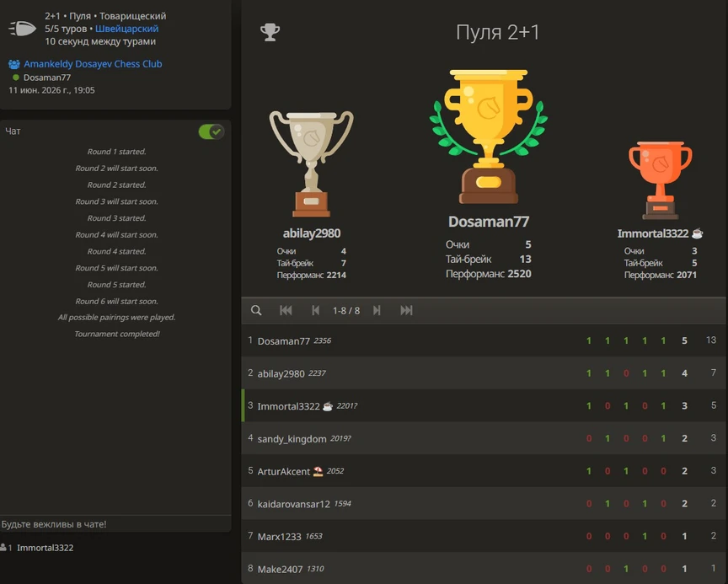Select the sandy_kingdom standings row

pos(484,438)
